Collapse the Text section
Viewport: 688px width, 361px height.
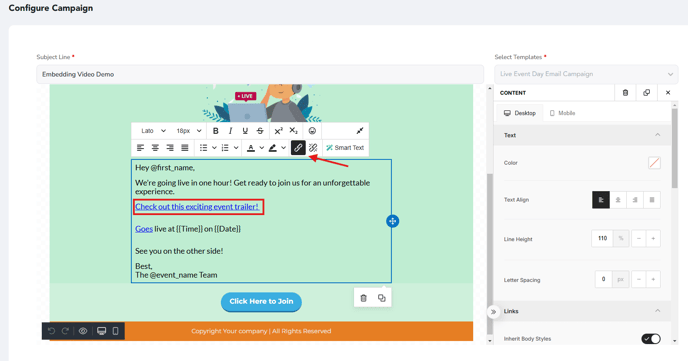[x=657, y=135]
